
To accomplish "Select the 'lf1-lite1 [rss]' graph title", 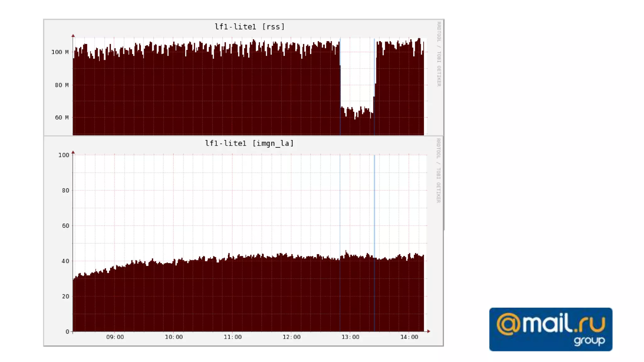I will (249, 27).
